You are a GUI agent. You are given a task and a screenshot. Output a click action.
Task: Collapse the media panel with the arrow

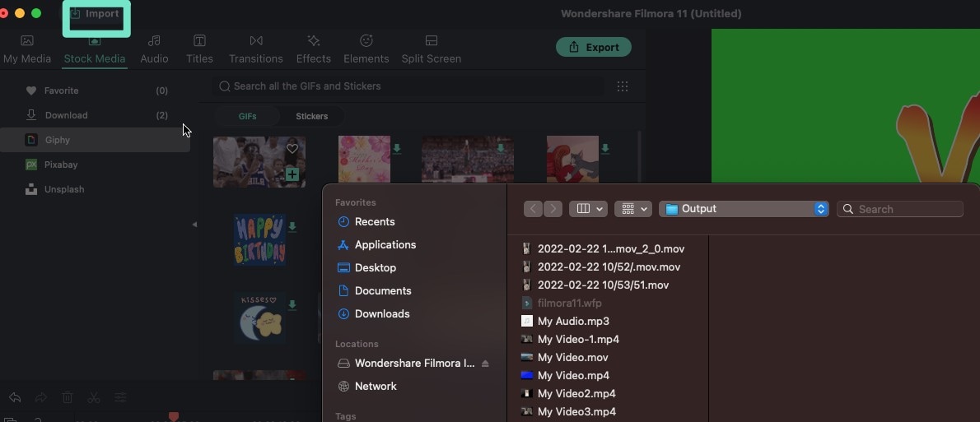click(194, 224)
